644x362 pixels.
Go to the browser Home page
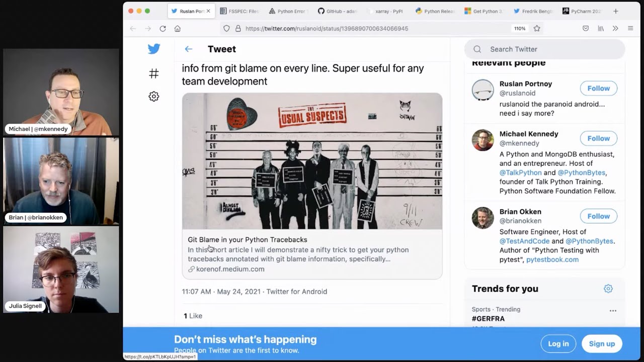pos(178,29)
